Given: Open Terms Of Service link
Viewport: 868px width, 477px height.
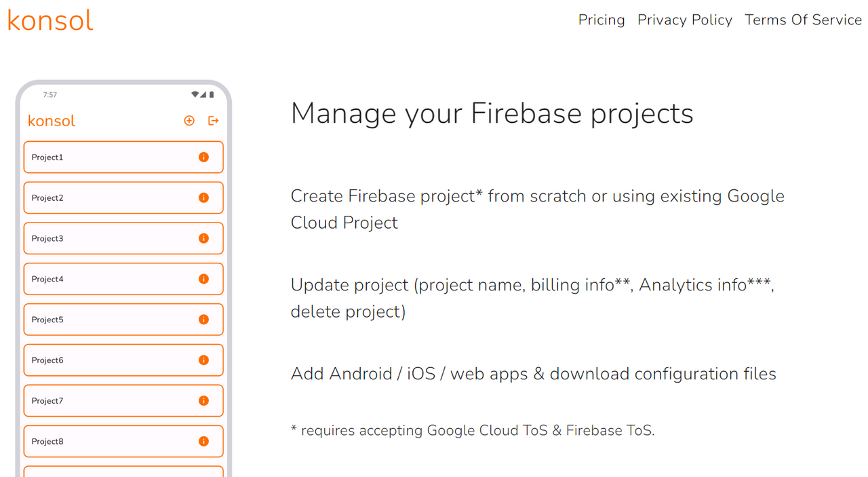Looking at the screenshot, I should (x=803, y=20).
